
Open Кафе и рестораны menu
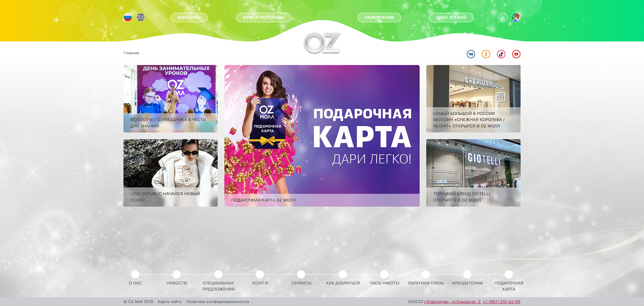(x=263, y=18)
